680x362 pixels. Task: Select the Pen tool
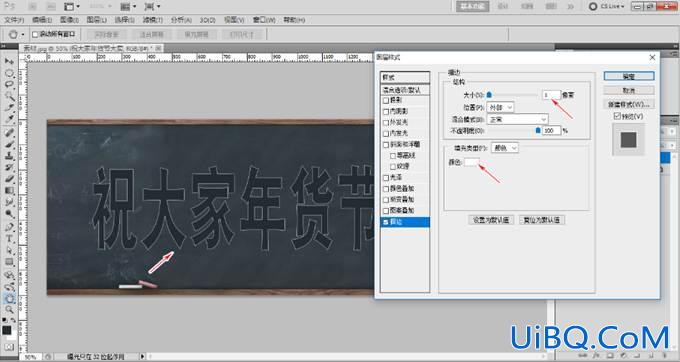(x=9, y=227)
